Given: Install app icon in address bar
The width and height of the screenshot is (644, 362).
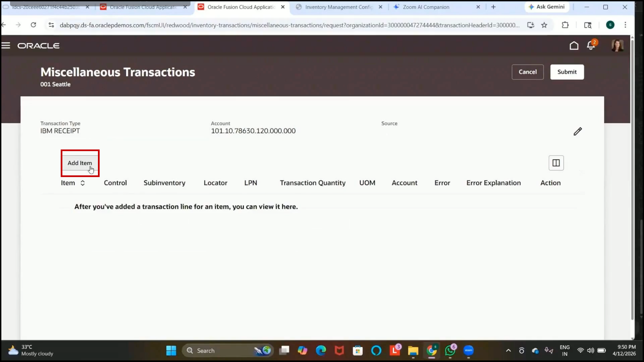Looking at the screenshot, I should click(531, 25).
